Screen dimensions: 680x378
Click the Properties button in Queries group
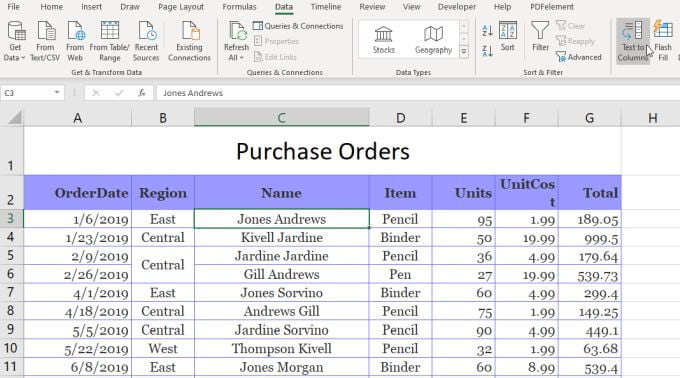point(276,41)
